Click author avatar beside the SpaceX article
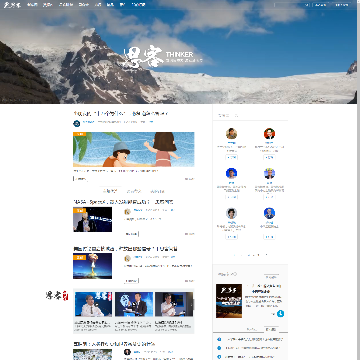The image size is (360, 360). (127, 211)
